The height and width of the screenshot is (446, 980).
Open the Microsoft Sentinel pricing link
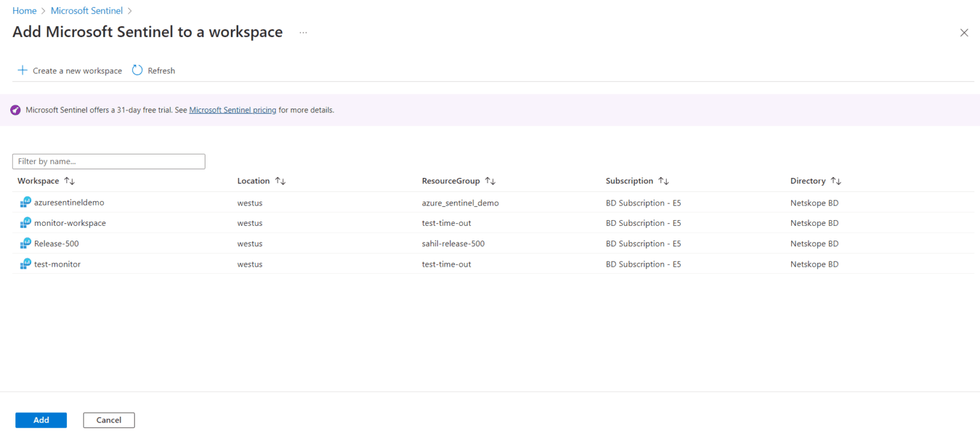click(232, 110)
